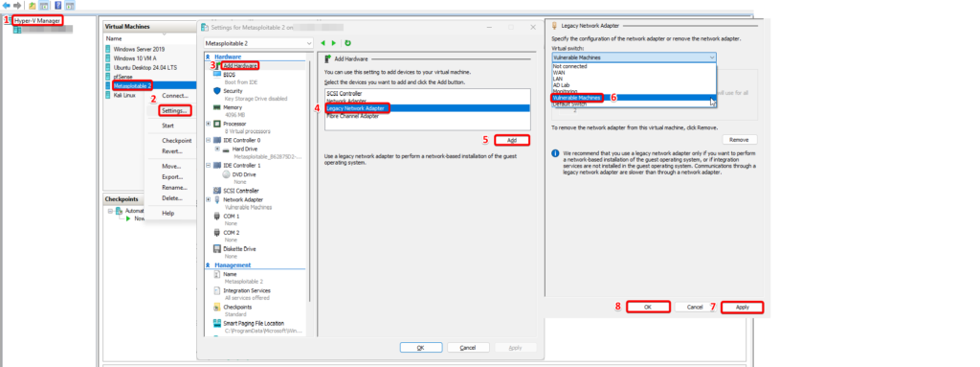Select the Name icon under Management

[x=217, y=274]
